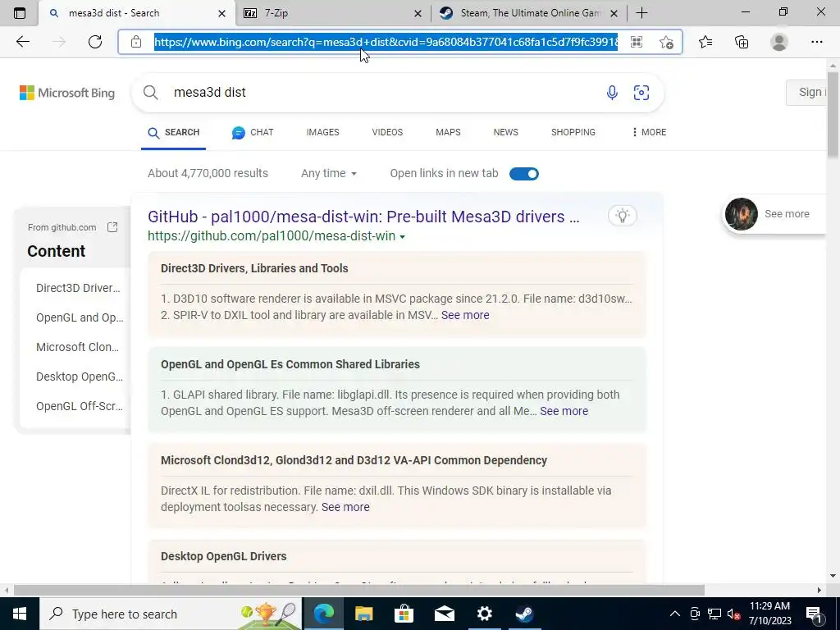Select the NEWS search tab
This screenshot has height=630, width=840.
[x=505, y=132]
